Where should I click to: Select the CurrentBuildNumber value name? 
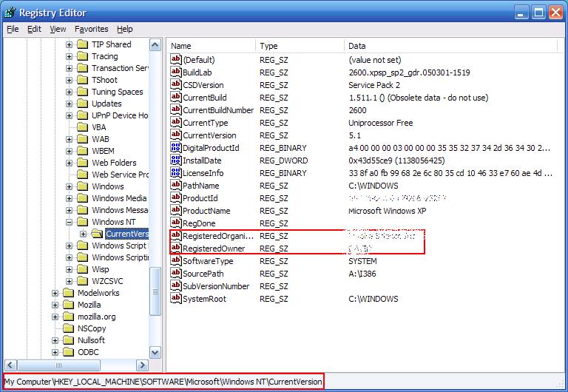218,110
